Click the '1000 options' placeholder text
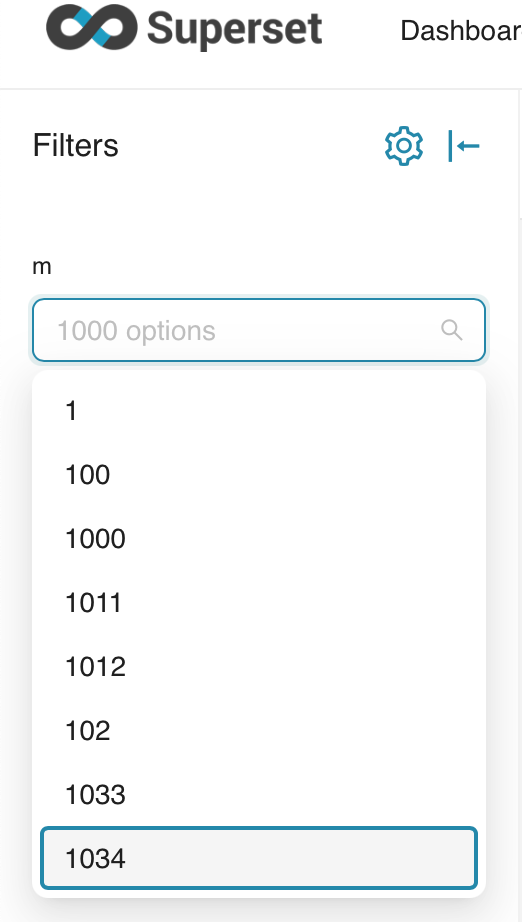The image size is (522, 922). (x=136, y=331)
